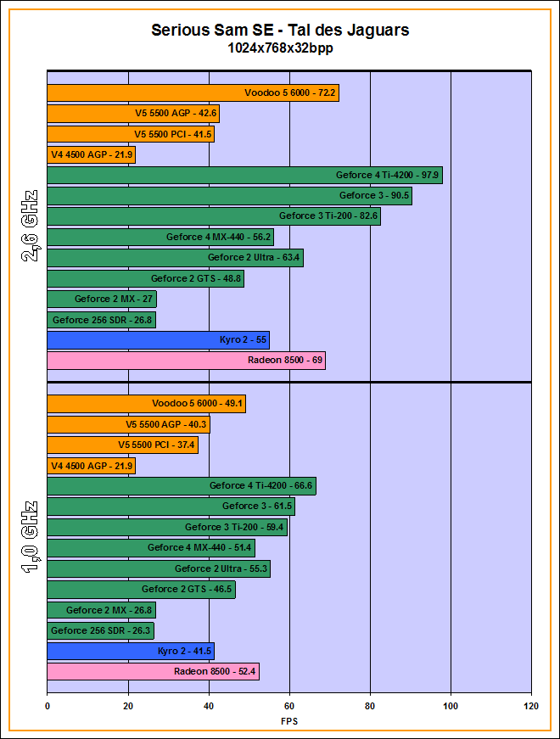The height and width of the screenshot is (739, 560).
Task: Select the Geforce 3 Ti-200 - 82.6 bar
Action: tap(214, 216)
